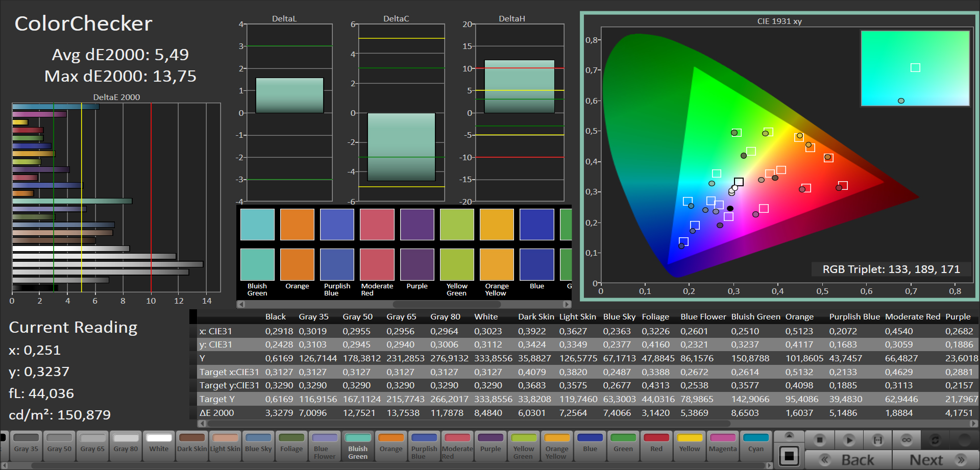
Task: Click the target Blue swatch in the lower row
Action: [537, 264]
